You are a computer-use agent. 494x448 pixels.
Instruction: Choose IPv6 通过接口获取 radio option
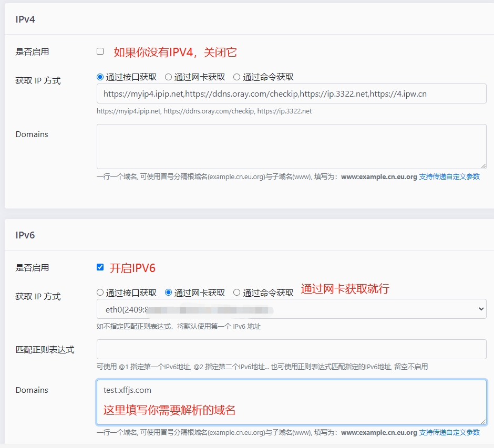click(x=100, y=293)
